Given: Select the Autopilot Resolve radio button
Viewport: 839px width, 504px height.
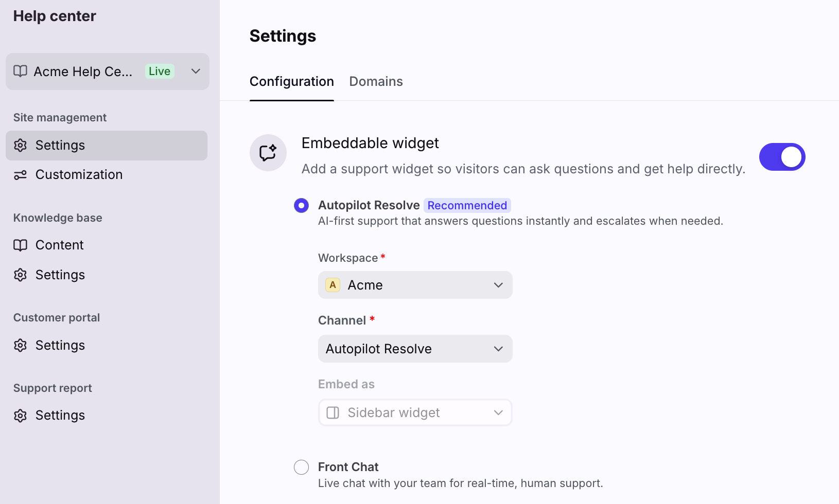Looking at the screenshot, I should (x=301, y=206).
